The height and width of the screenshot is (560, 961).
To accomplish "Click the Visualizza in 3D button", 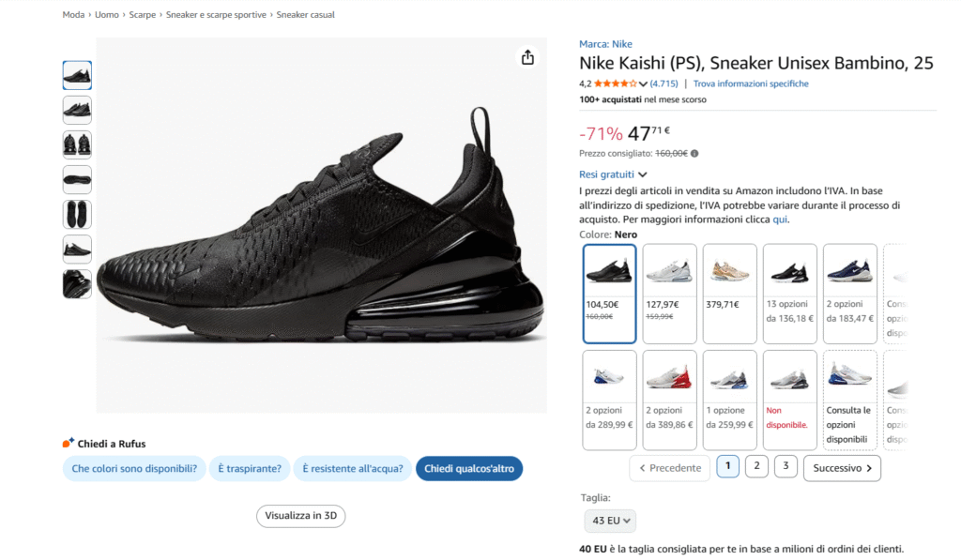I will pos(300,516).
